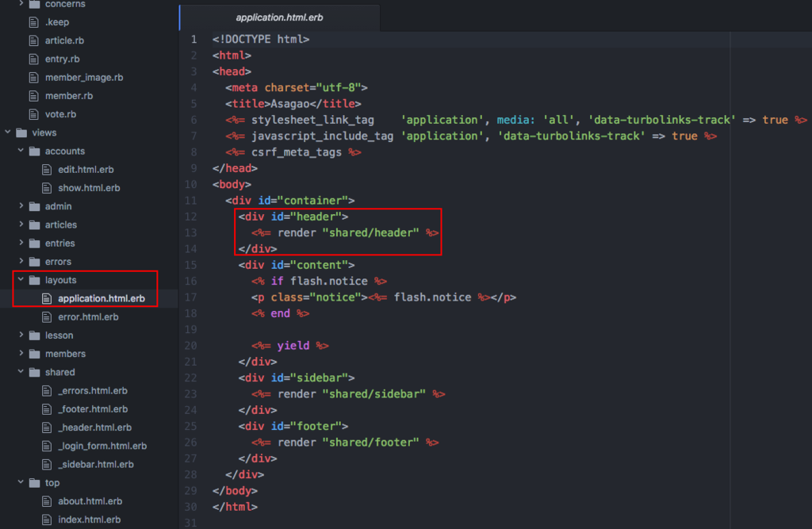Click the admin folder icon
The image size is (812, 529).
point(34,206)
